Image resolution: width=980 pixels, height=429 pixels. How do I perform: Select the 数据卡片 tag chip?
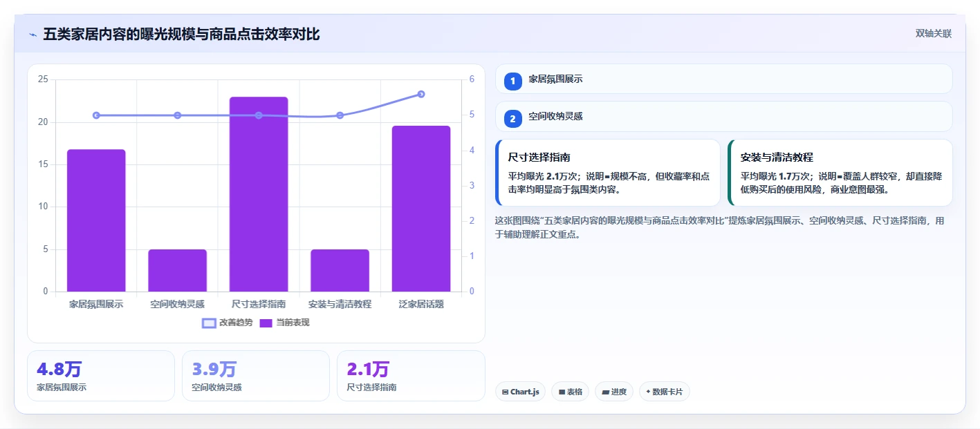(664, 392)
